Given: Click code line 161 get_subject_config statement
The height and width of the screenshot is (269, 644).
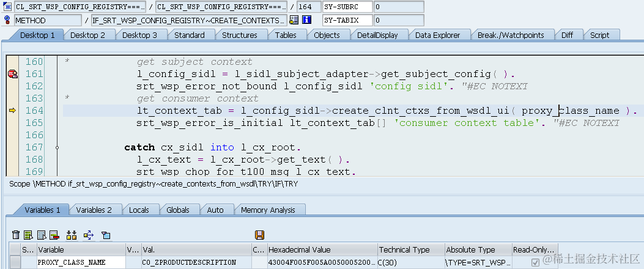Looking at the screenshot, I should point(326,75).
